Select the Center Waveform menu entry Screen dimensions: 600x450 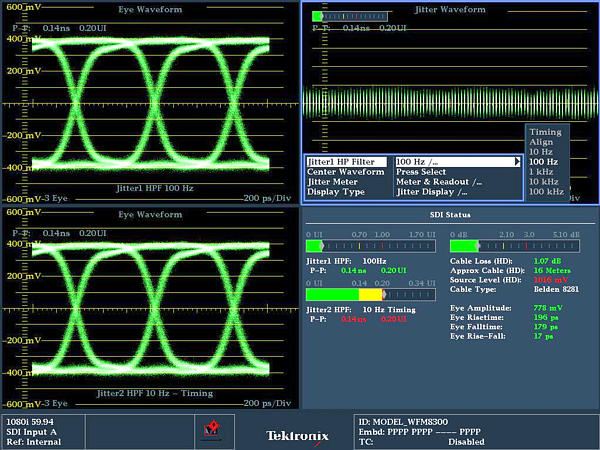coord(345,172)
